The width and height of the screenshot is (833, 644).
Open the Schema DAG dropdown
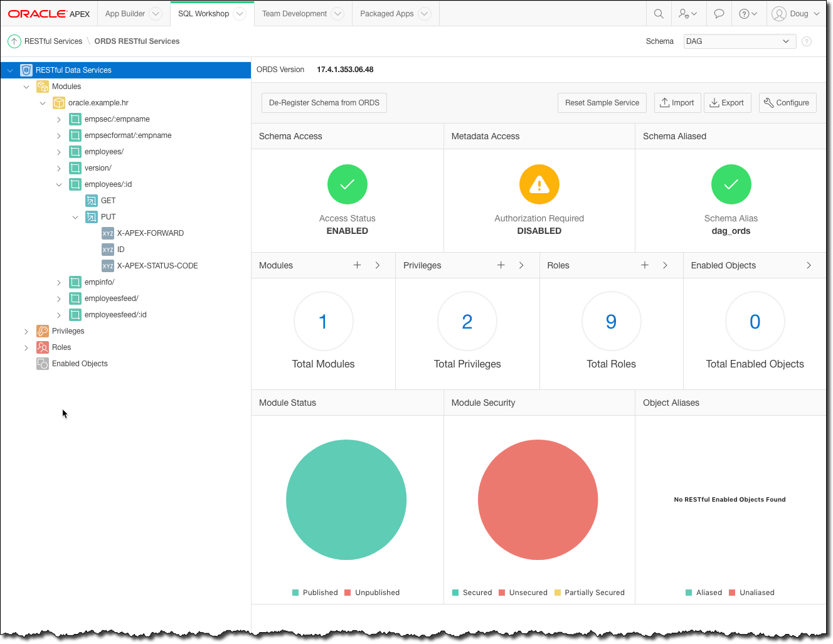(x=740, y=41)
